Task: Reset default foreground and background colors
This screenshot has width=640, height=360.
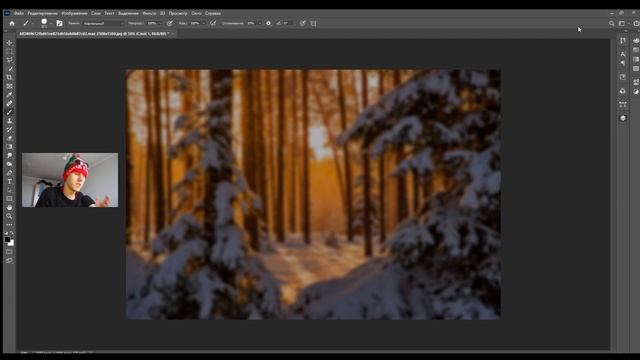Action: point(7,233)
